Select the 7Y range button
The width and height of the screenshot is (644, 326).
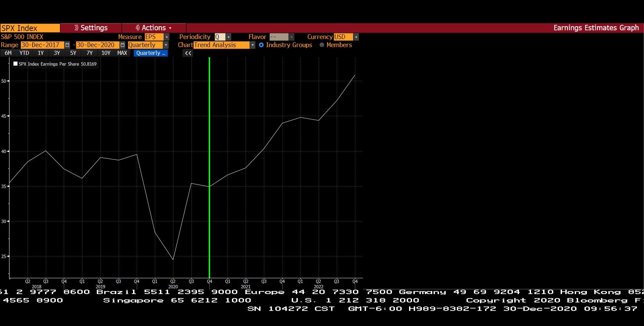pos(89,53)
